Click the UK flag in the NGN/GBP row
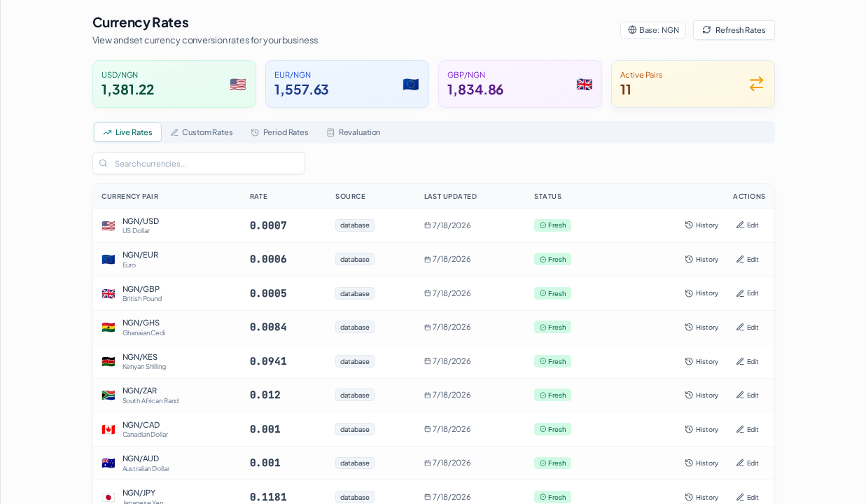 pos(108,293)
